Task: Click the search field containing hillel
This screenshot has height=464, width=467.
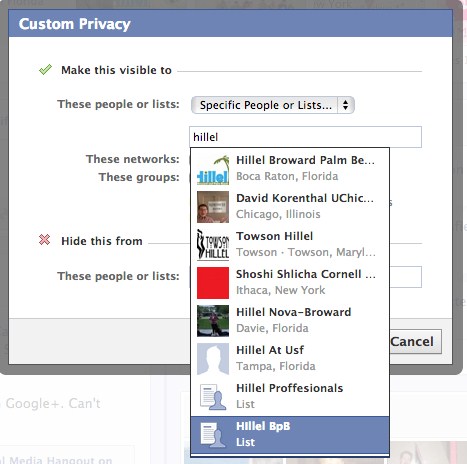Action: 305,137
